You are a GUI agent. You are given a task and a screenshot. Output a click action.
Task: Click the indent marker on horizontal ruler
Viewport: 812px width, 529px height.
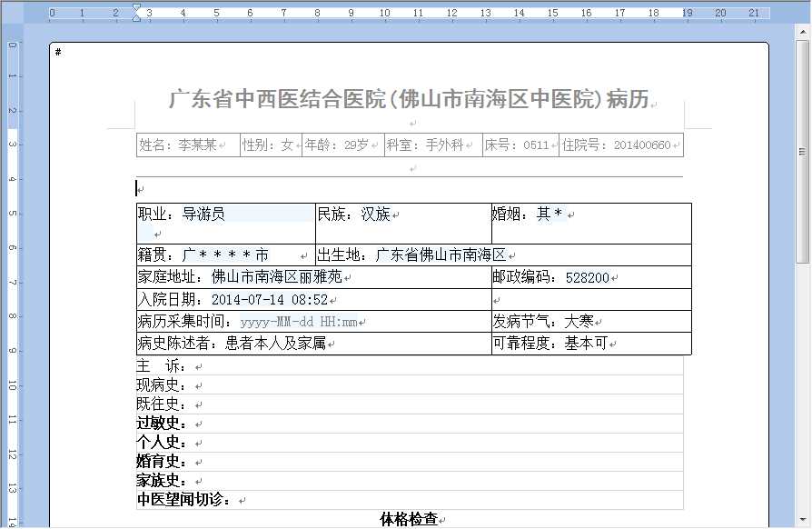[x=136, y=13]
